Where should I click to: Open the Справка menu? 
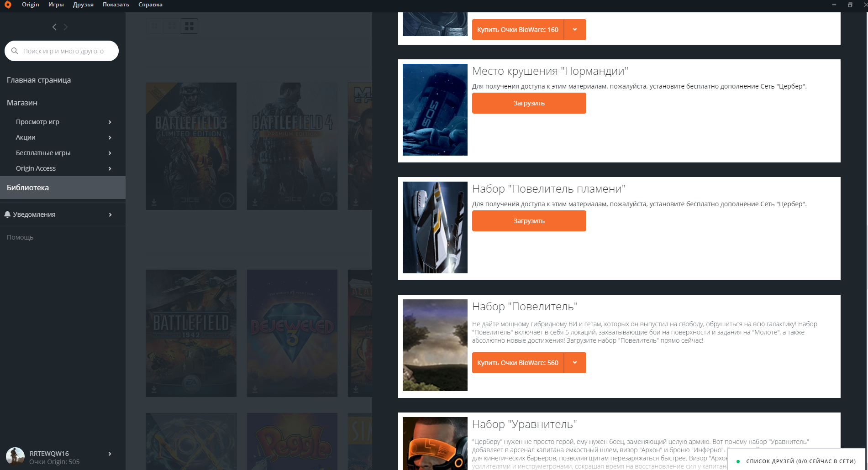(150, 5)
